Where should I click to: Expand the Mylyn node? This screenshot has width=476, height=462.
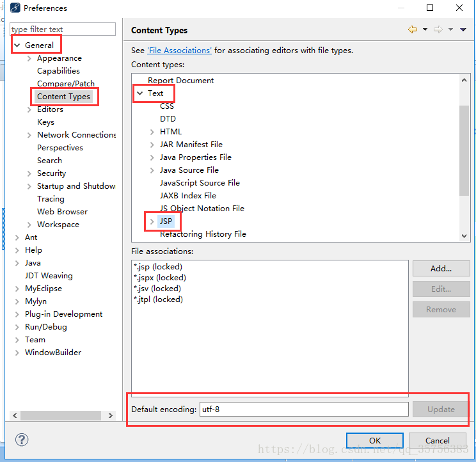tap(17, 301)
